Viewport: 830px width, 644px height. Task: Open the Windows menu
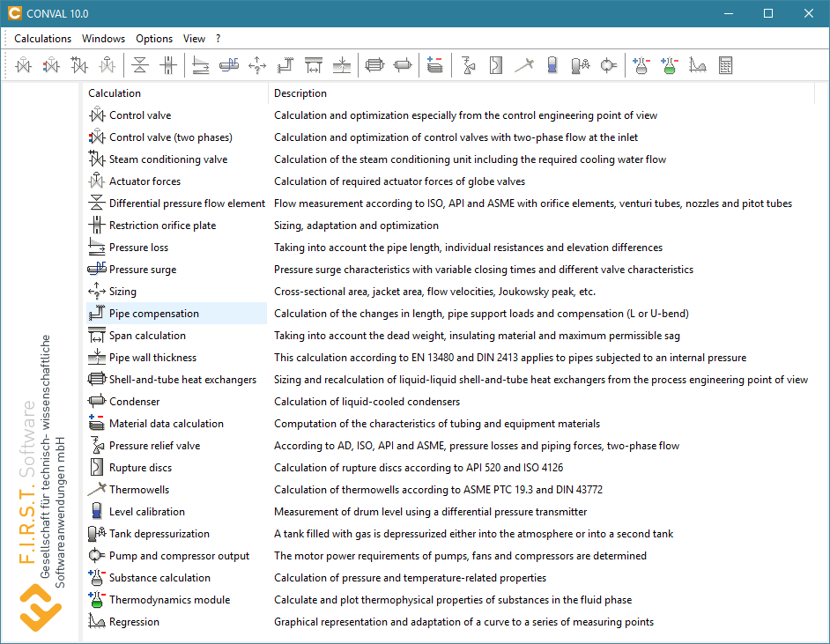[104, 39]
